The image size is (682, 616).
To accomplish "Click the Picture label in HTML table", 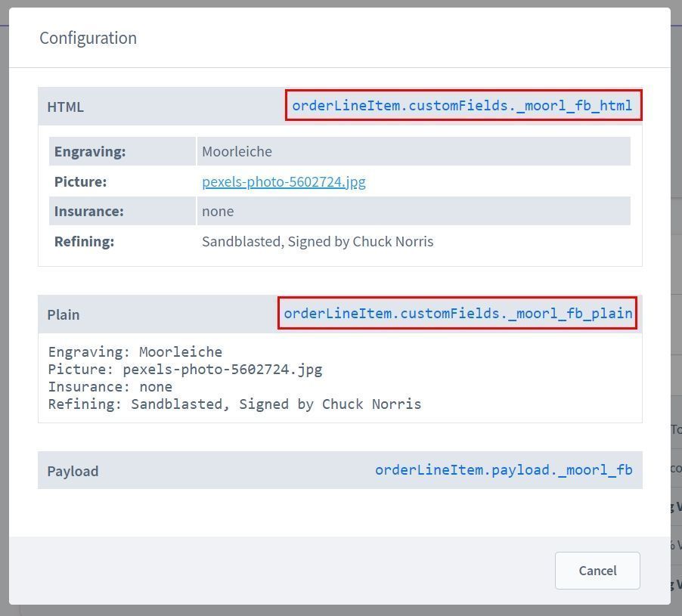I will pyautogui.click(x=80, y=181).
